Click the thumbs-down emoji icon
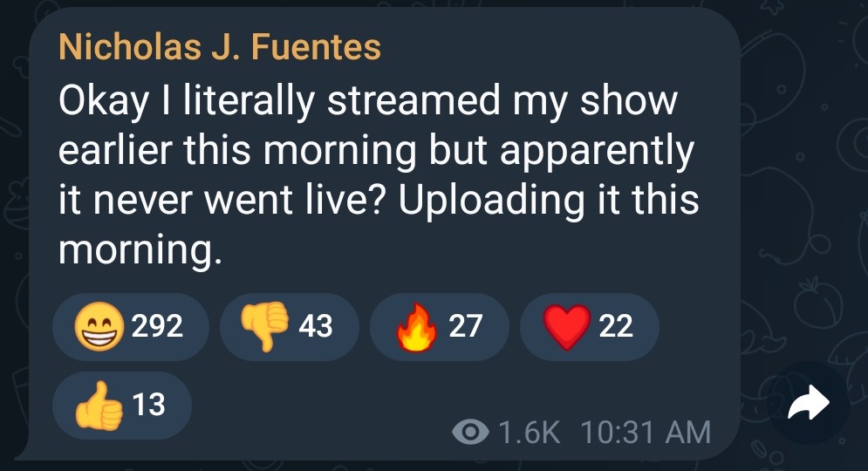 (265, 326)
